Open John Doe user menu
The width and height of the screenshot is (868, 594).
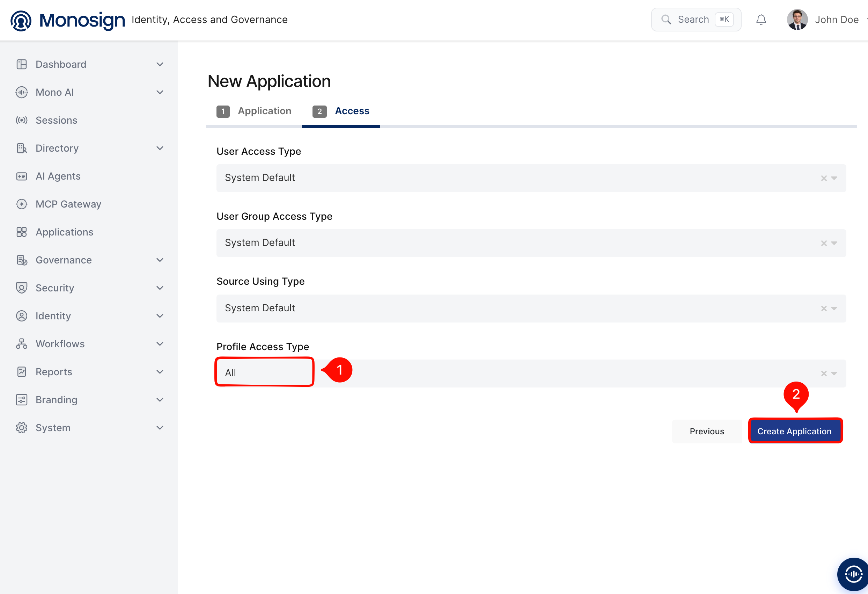836,20
